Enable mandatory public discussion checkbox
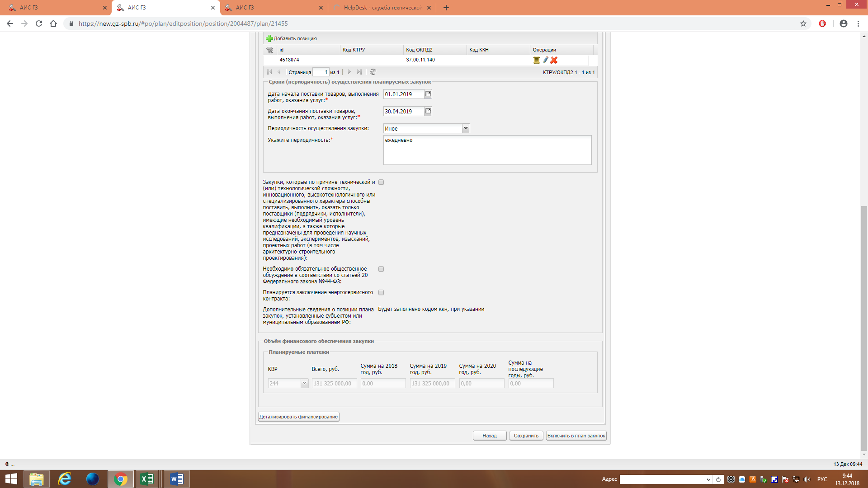The image size is (868, 488). [x=381, y=269]
